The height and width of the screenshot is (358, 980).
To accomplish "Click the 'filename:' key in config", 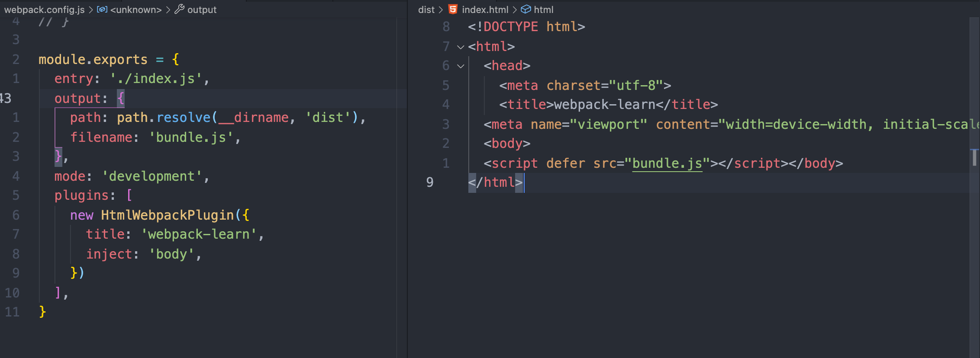I will (104, 137).
